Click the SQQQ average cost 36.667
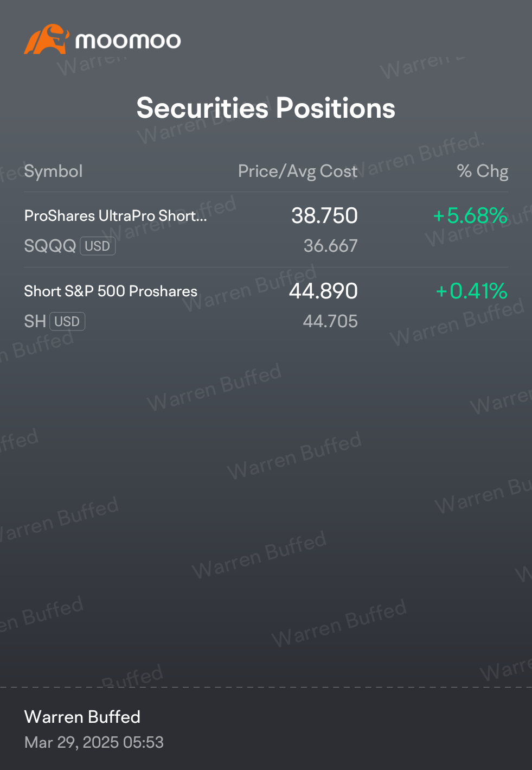Viewport: 532px width, 770px height. [330, 246]
